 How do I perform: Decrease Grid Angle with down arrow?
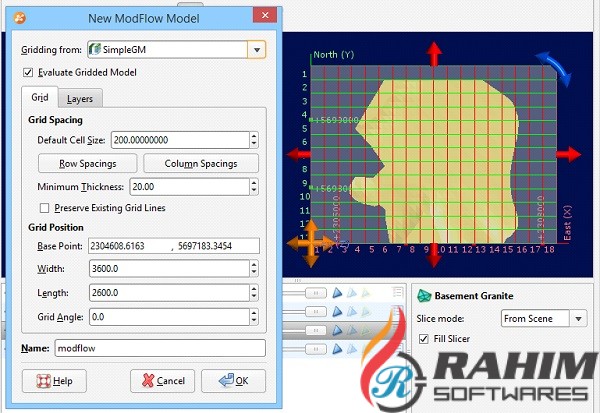coord(254,321)
